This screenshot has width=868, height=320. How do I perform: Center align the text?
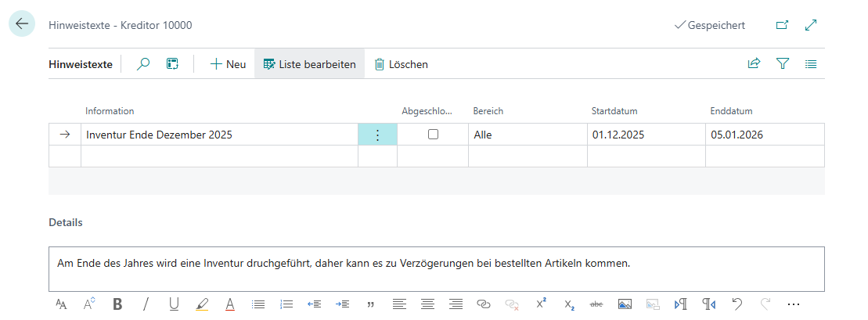427,304
